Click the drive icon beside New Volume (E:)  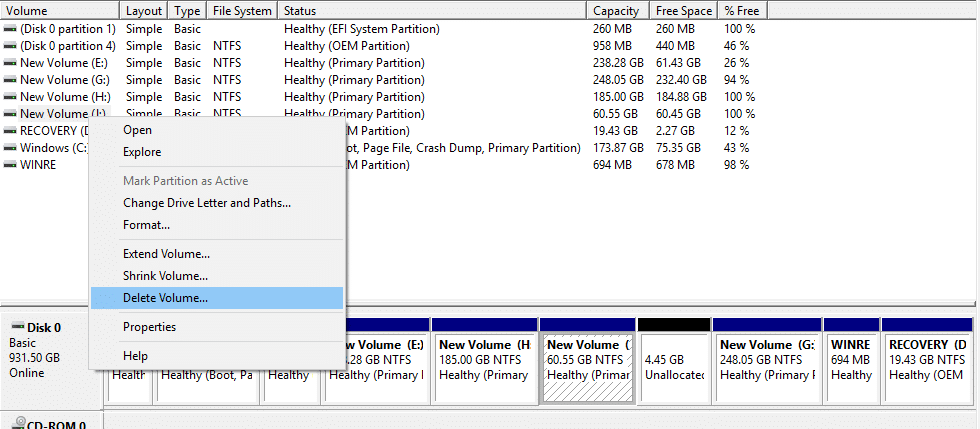coord(10,63)
